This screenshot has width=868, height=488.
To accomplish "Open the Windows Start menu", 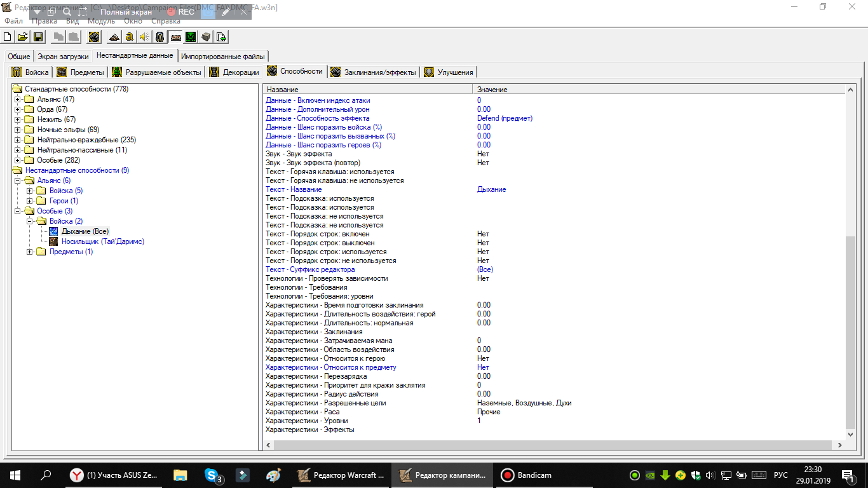I will [x=15, y=475].
